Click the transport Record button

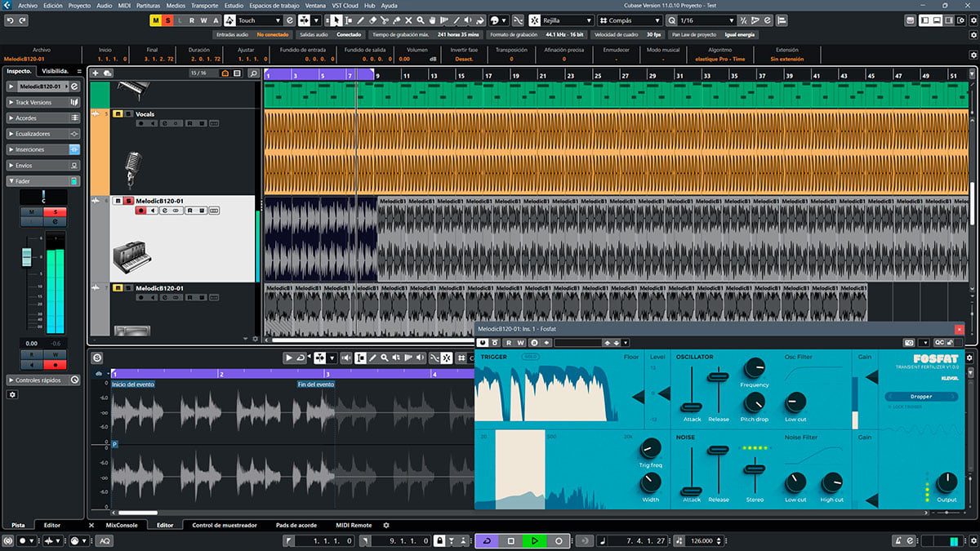559,541
